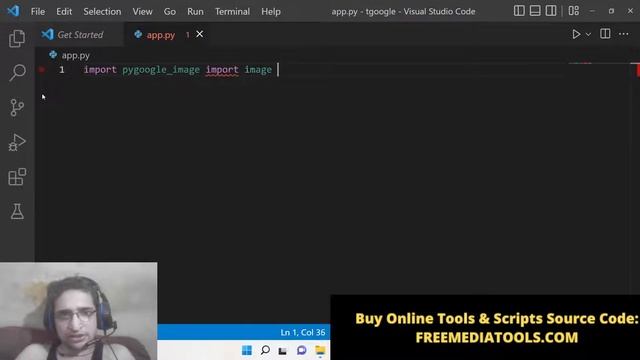
Task: Open the Edit menu
Action: click(x=64, y=11)
